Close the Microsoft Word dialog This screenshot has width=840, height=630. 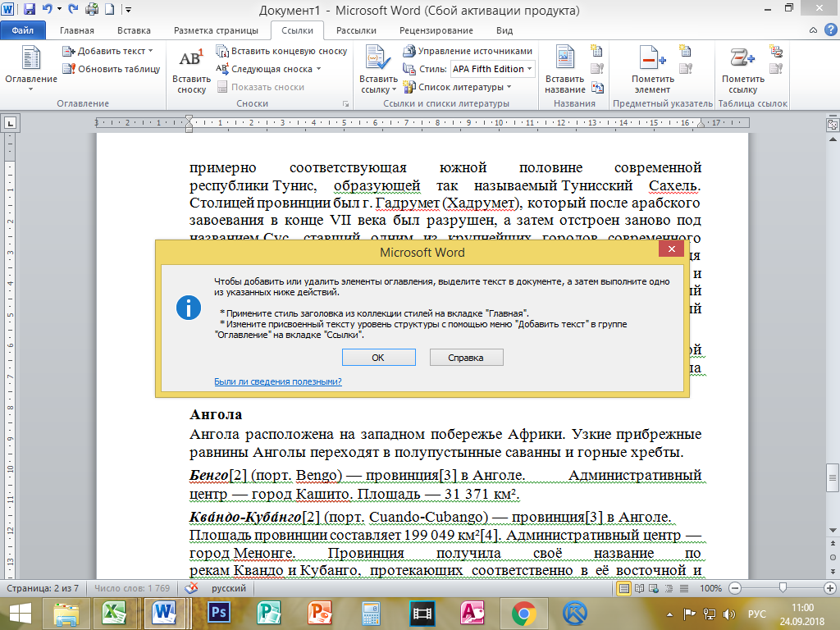click(671, 249)
